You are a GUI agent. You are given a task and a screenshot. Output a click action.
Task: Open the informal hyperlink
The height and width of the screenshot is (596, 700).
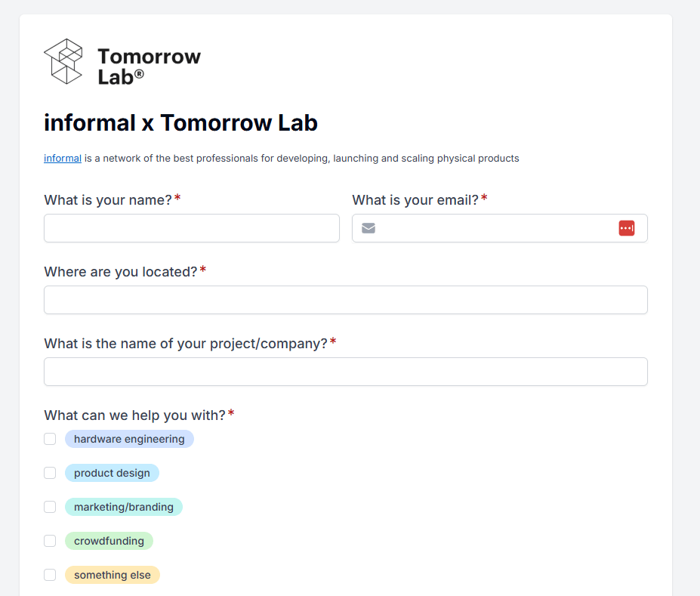pyautogui.click(x=63, y=159)
